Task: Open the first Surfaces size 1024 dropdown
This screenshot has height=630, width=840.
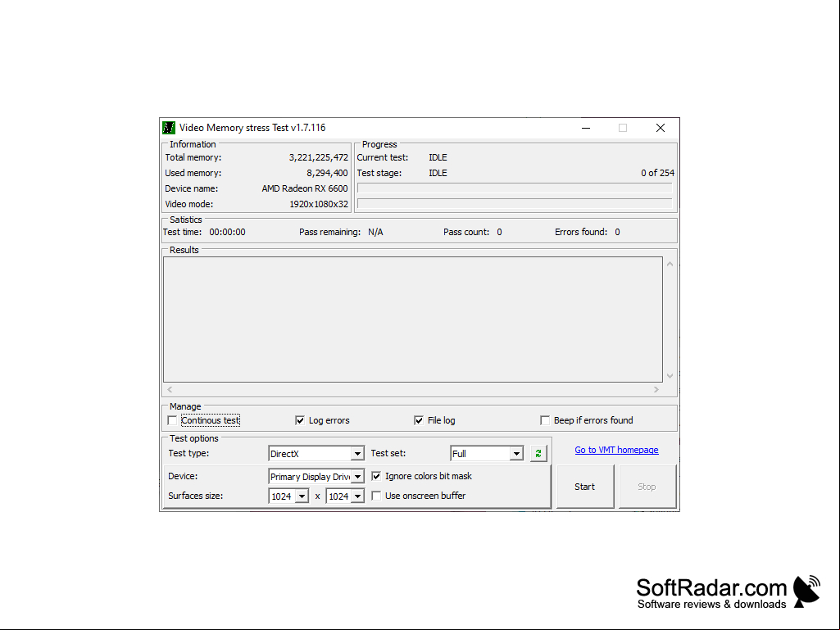Action: tap(288, 496)
